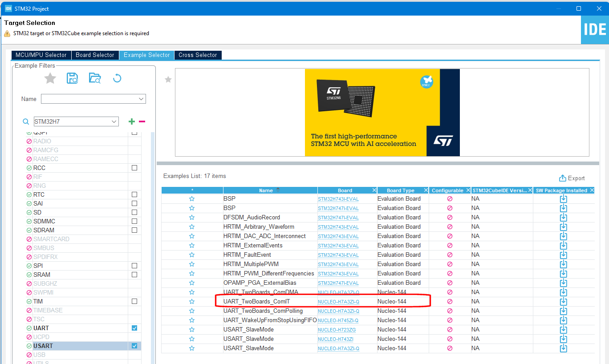Enable the TIM peripheral filter
Screen dimensions: 609x364
pos(134,301)
